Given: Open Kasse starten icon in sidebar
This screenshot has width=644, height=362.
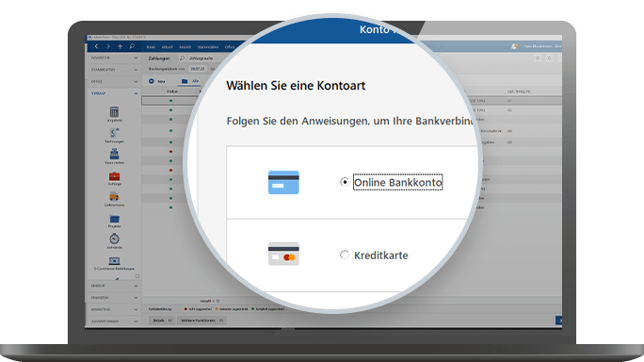Looking at the screenshot, I should (114, 154).
